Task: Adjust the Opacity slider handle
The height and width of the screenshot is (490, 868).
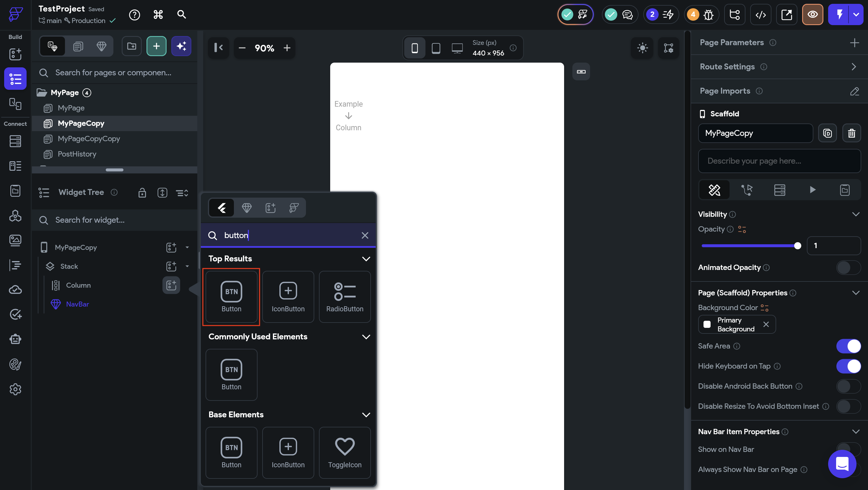Action: 797,246
